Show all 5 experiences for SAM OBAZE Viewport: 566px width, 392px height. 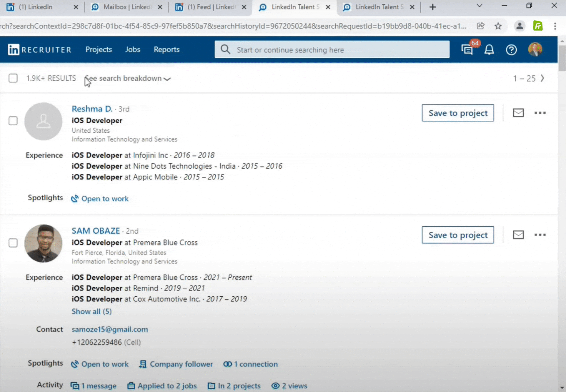(x=91, y=312)
